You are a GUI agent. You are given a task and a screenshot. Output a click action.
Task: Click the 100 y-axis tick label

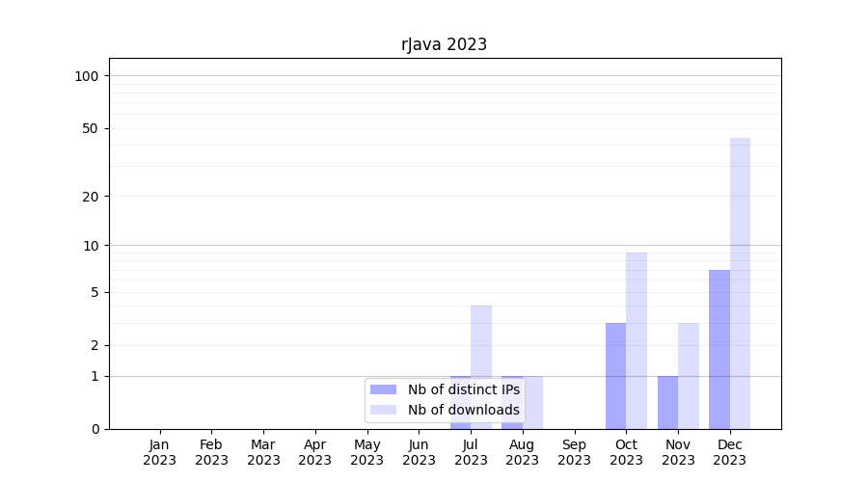pyautogui.click(x=87, y=76)
